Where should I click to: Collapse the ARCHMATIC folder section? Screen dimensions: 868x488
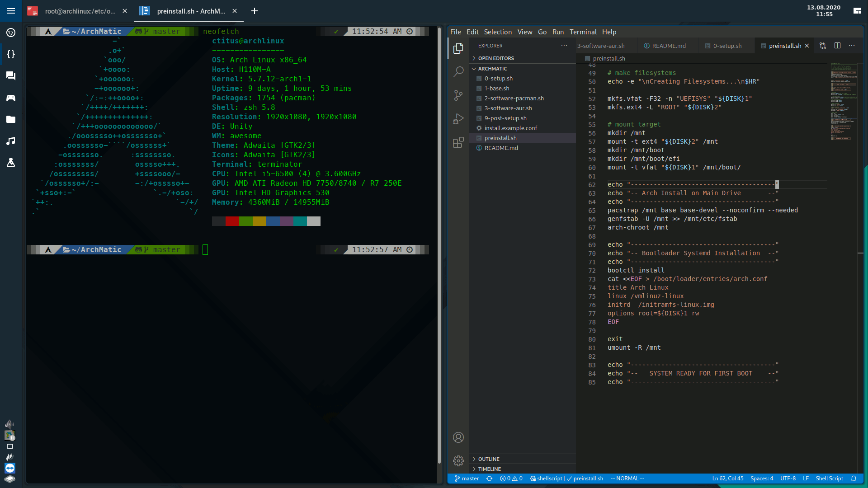click(492, 69)
